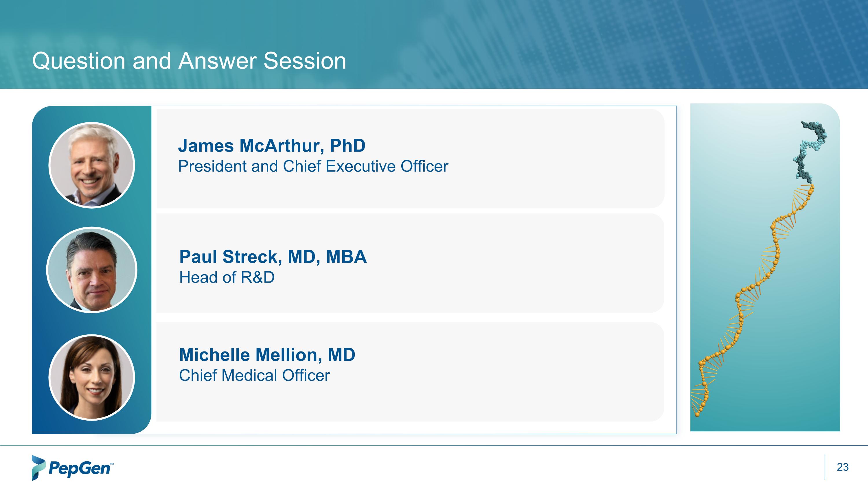This screenshot has width=868, height=488.
Task: Select the "Chief Medical Officer" subtitle
Action: 254,375
